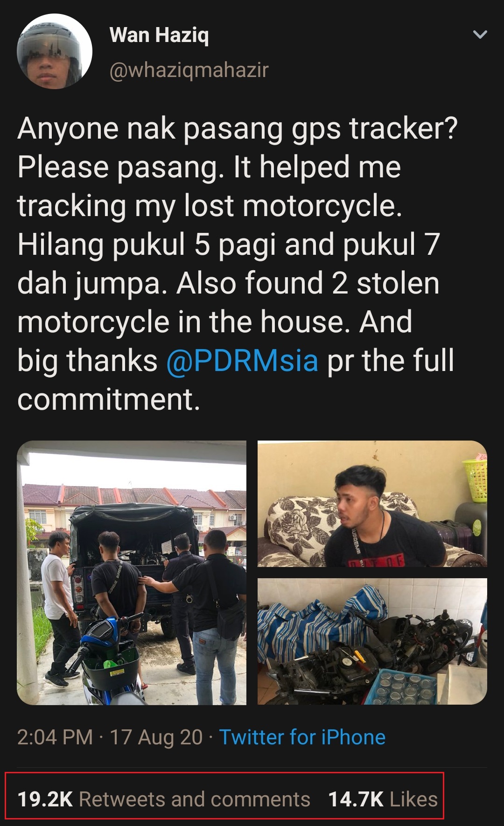Open the photo of the police truck outdoors
The width and height of the screenshot is (504, 826).
[132, 573]
